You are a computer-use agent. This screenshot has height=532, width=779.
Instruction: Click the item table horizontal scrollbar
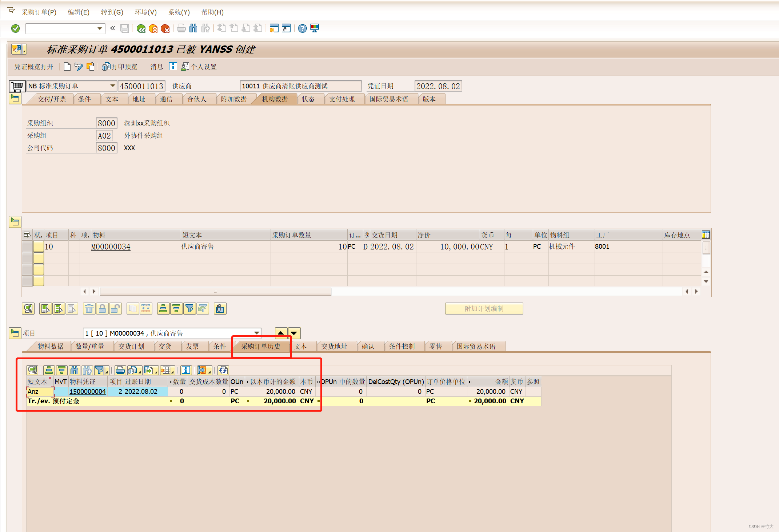click(x=215, y=291)
